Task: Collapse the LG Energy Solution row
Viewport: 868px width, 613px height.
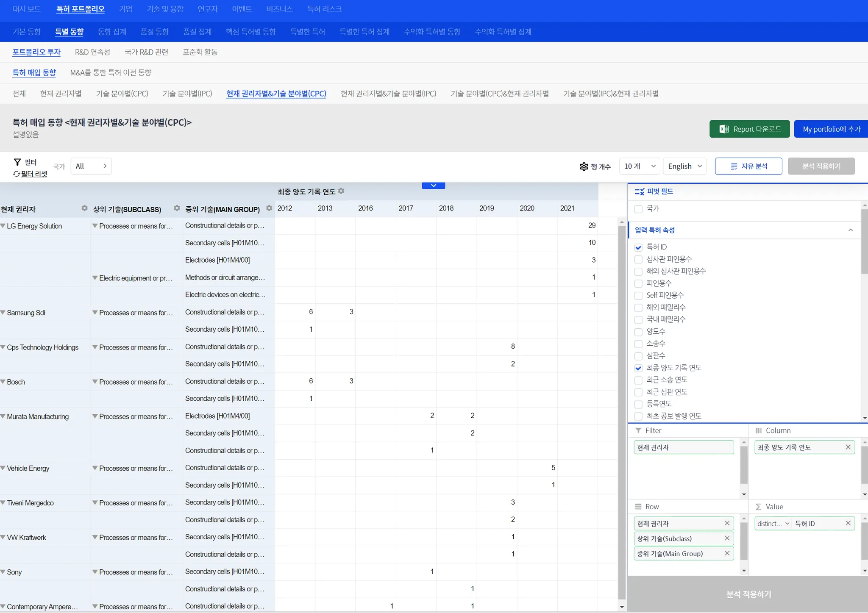Action: [x=3, y=226]
